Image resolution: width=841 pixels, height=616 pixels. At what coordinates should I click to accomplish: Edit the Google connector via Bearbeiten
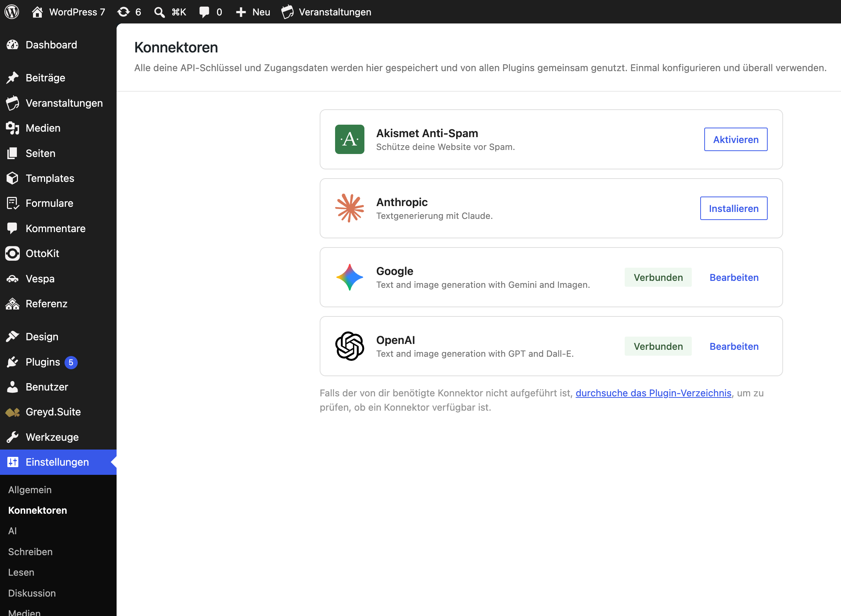pyautogui.click(x=734, y=278)
